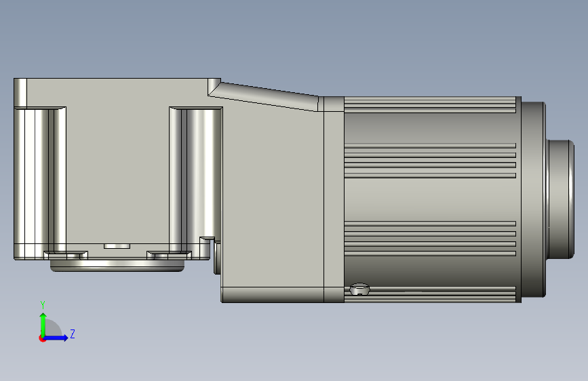The image size is (588, 381).
Task: Click the 'Y' axis label text
Action: coord(43,304)
